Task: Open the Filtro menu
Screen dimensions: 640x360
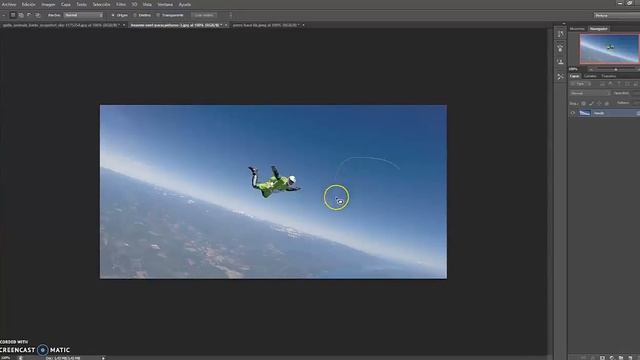Action: click(x=121, y=4)
